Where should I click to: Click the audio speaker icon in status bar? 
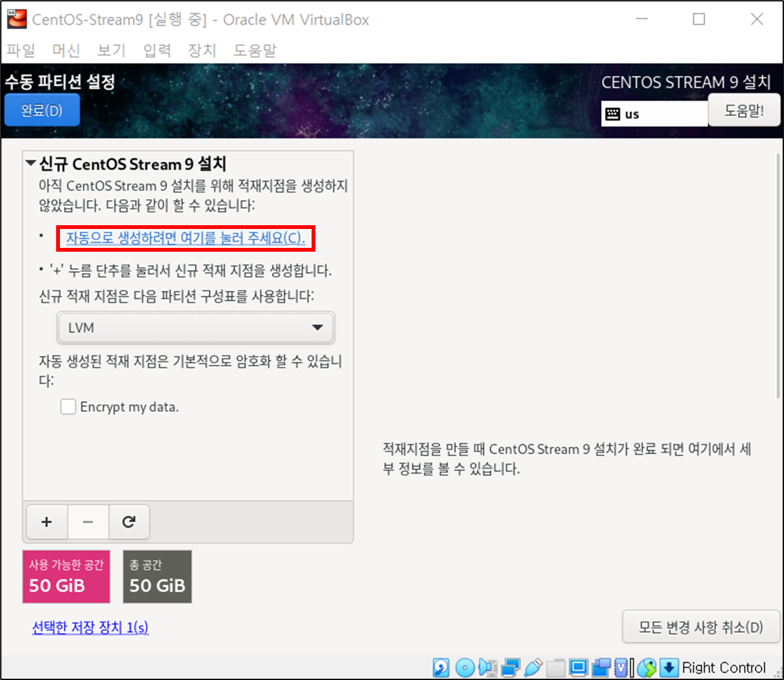pos(488,667)
